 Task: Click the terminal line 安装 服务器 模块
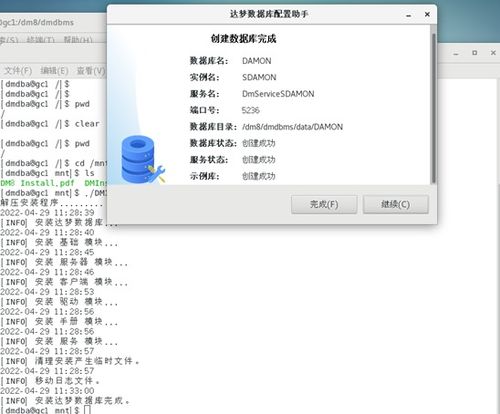tap(64, 262)
